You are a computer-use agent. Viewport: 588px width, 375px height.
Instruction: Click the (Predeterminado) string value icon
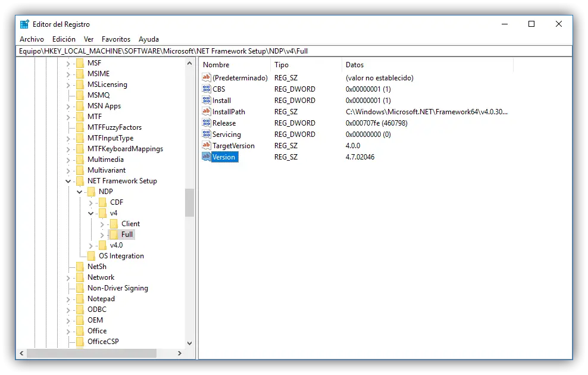207,77
